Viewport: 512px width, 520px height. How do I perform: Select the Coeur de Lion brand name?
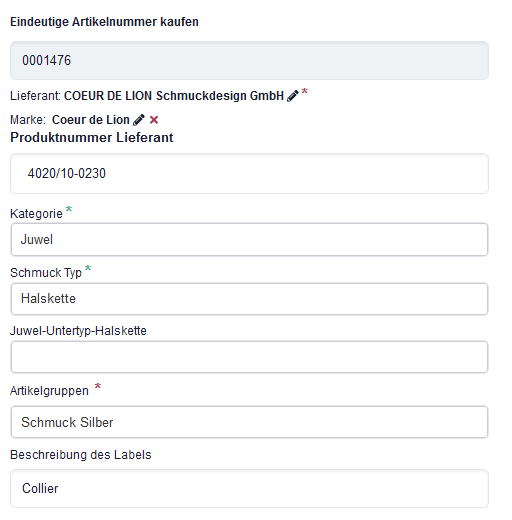coord(91,120)
